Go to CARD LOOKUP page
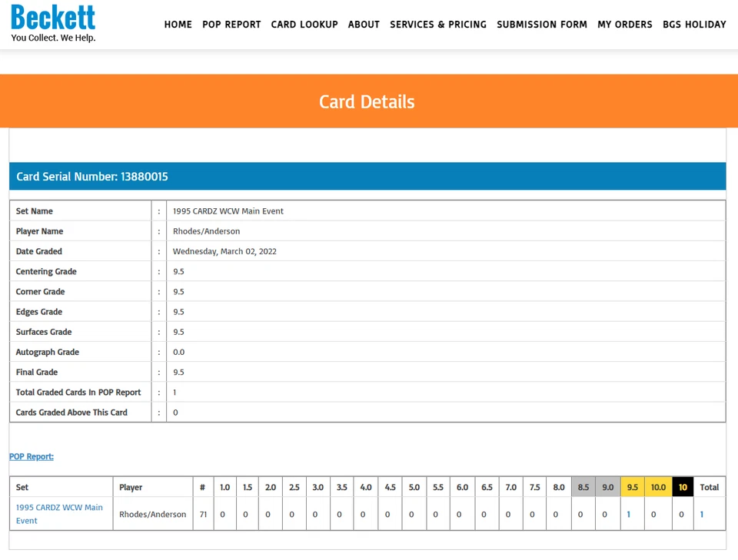 pos(304,25)
